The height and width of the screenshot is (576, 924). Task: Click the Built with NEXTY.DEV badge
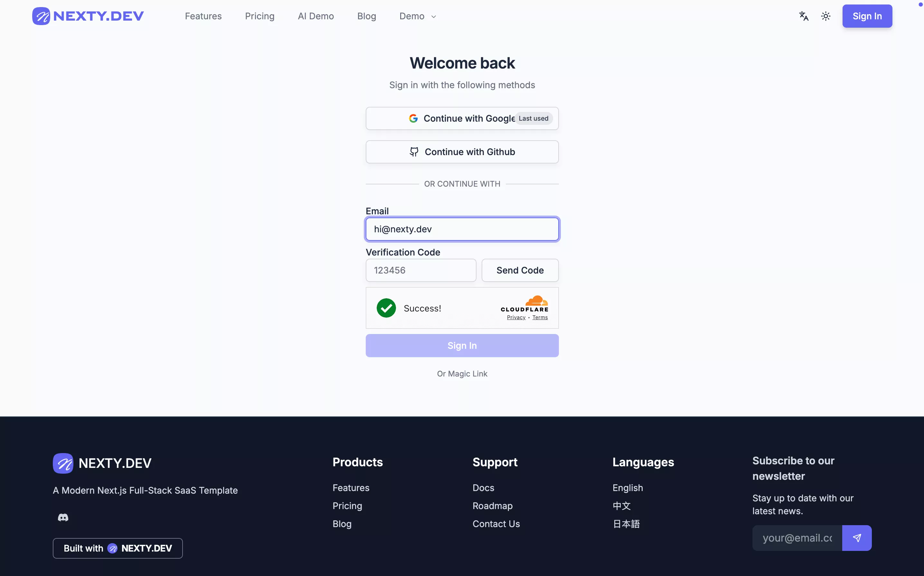pos(118,548)
